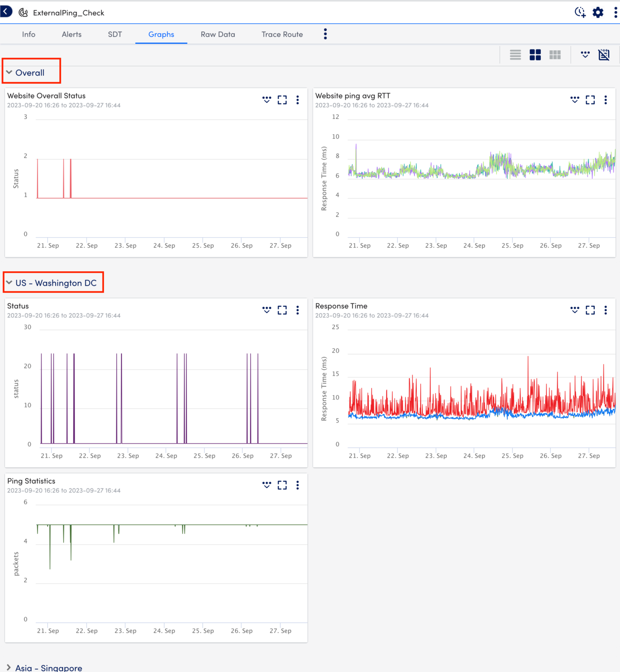The height and width of the screenshot is (672, 620).
Task: Open overflow menu of Ping Statistics graph
Action: point(297,485)
